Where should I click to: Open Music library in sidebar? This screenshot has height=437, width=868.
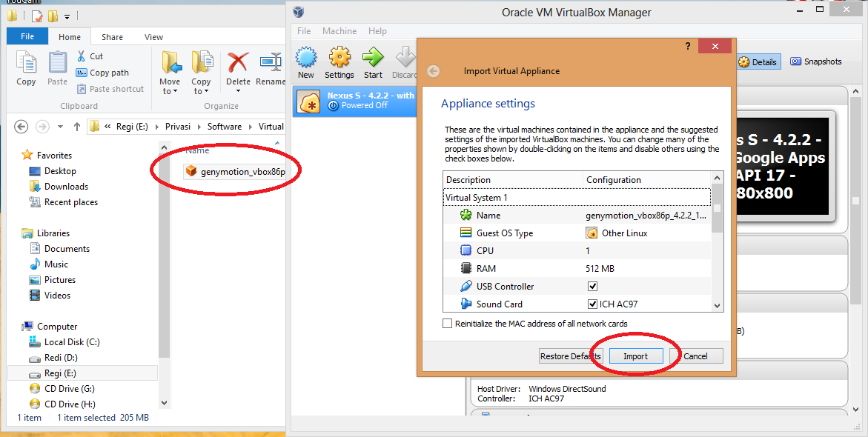49,264
